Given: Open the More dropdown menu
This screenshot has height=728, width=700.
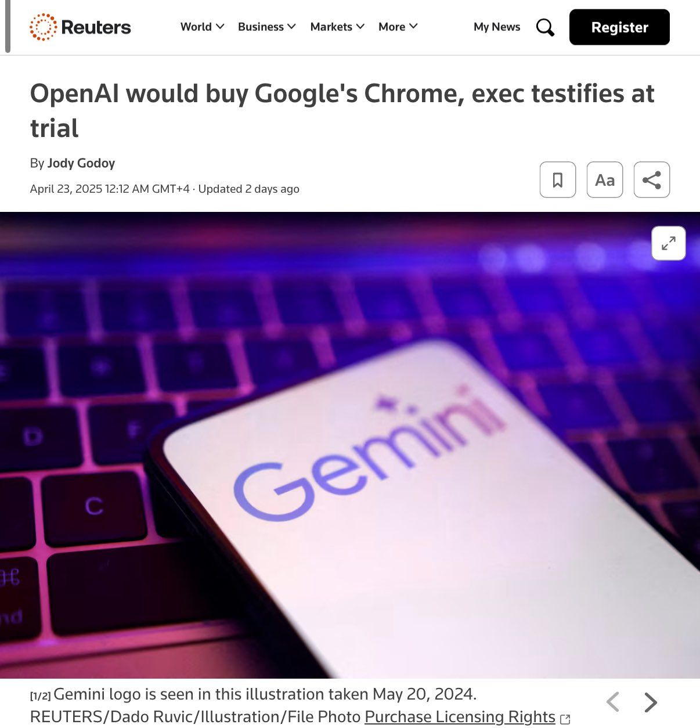Looking at the screenshot, I should point(398,27).
